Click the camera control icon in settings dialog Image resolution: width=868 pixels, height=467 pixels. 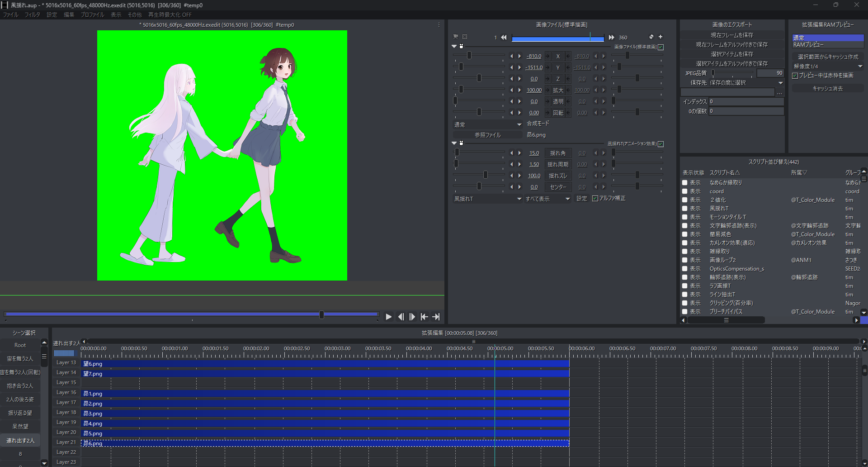(456, 37)
